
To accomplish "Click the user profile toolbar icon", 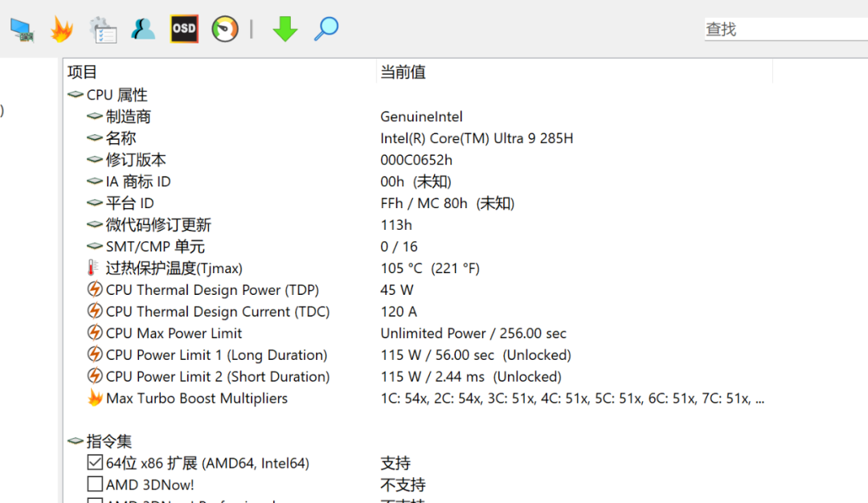I will 143,29.
